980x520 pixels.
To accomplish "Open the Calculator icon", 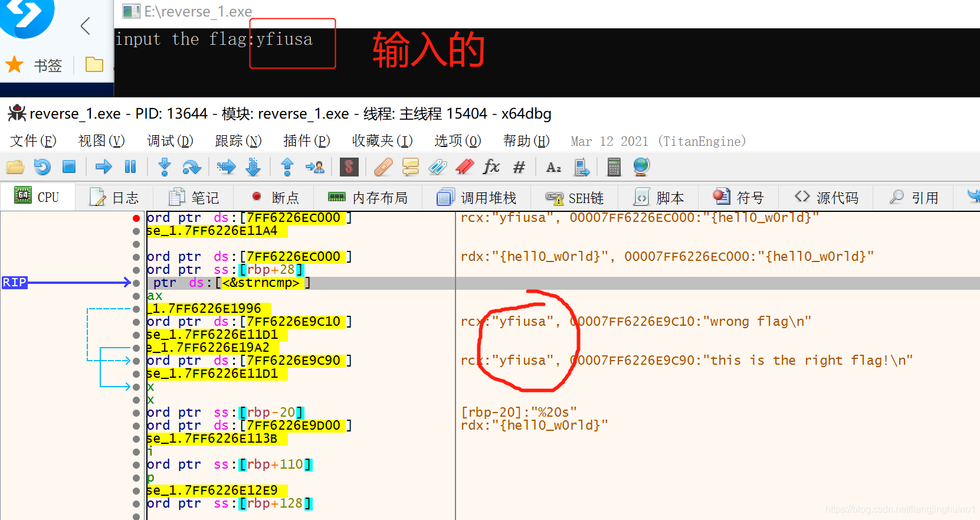I will [614, 167].
